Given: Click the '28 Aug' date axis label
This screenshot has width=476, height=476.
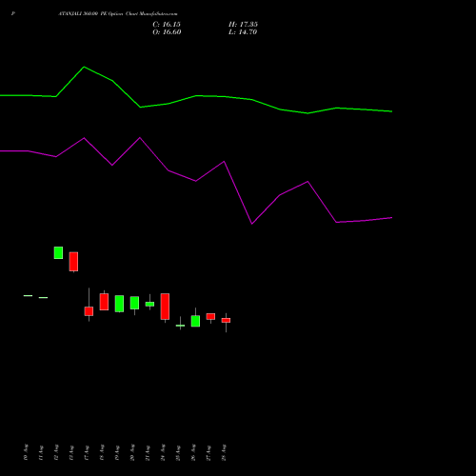Looking at the screenshot, I should [x=224, y=452].
